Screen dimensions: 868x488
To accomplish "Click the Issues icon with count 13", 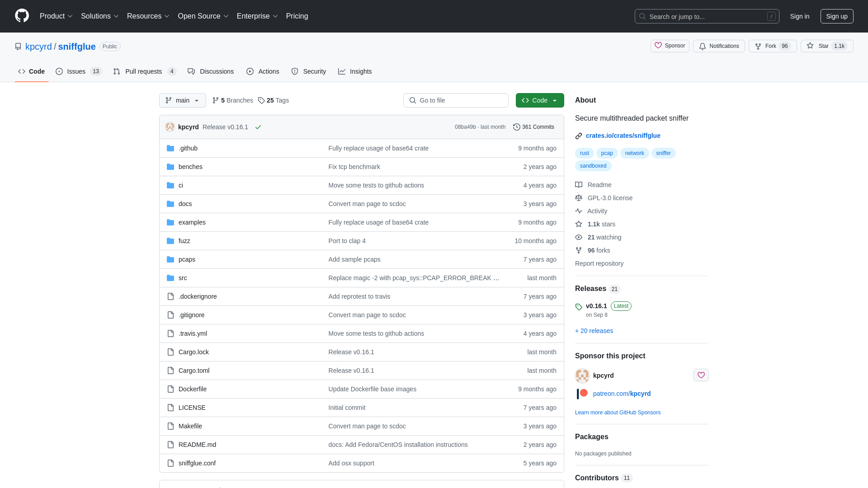I will pos(78,71).
